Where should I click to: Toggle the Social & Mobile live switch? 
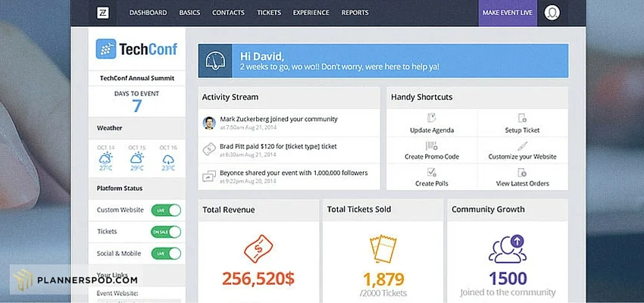(166, 253)
